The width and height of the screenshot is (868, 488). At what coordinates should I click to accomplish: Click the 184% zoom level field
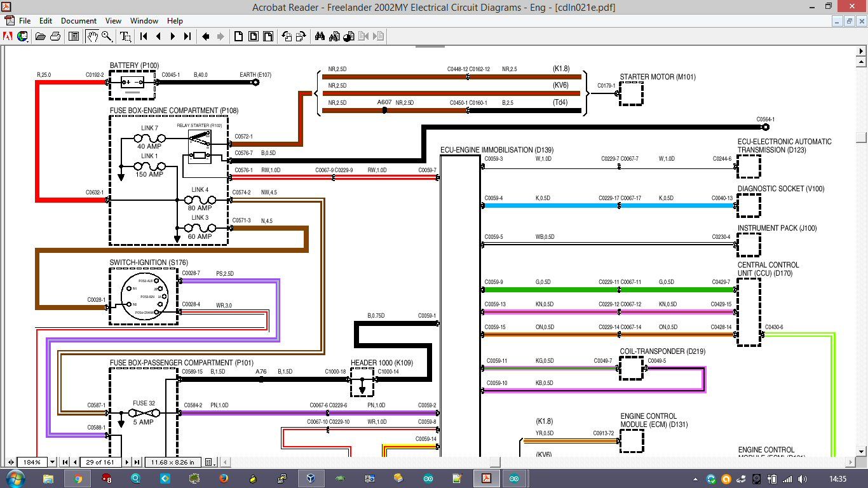pos(32,462)
